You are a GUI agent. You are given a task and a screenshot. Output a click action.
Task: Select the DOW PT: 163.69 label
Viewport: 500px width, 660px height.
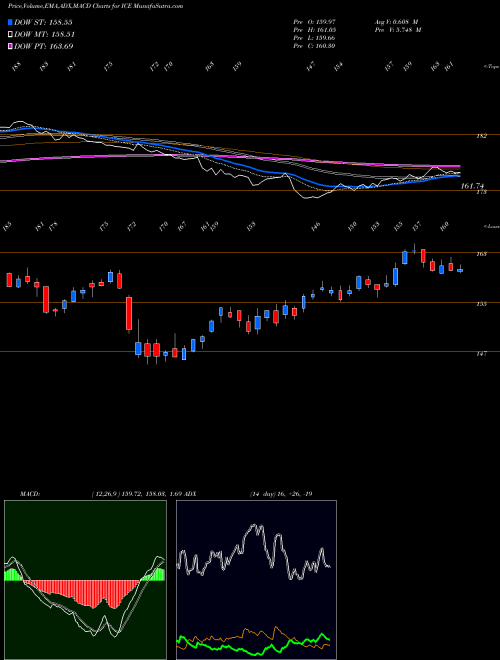[x=43, y=46]
